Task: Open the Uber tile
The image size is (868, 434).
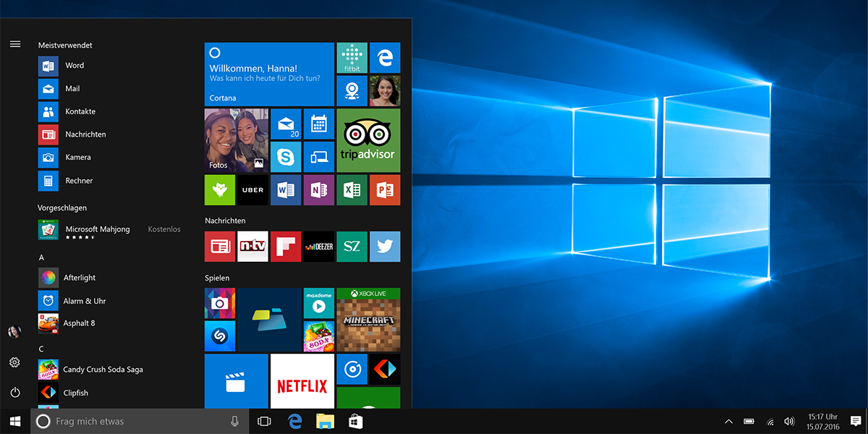Action: pos(252,190)
